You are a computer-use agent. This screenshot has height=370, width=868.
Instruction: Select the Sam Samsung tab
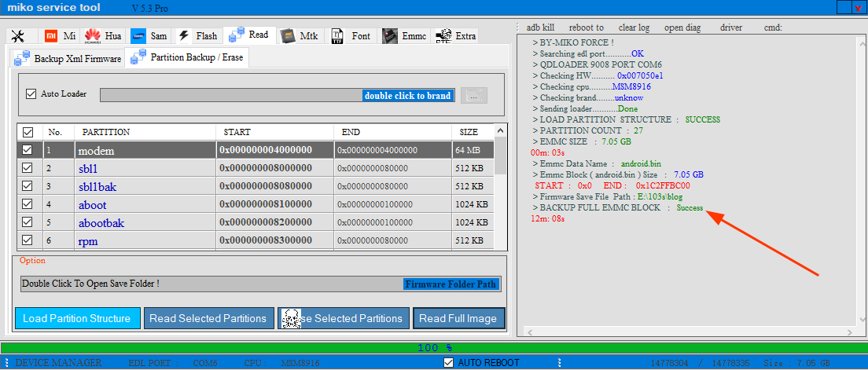(149, 36)
